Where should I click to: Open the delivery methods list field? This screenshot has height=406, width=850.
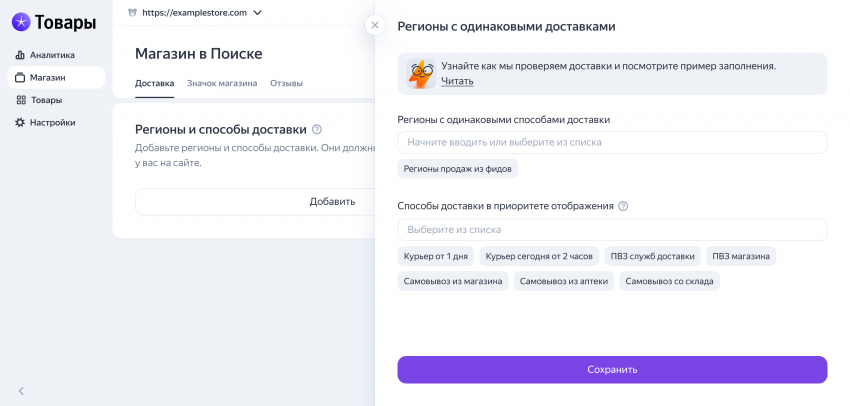click(x=612, y=230)
